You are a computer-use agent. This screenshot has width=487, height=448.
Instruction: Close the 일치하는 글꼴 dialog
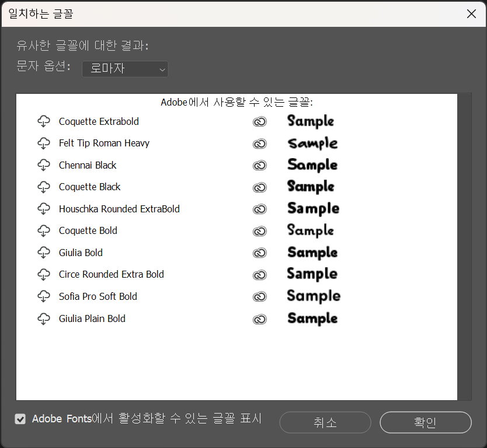pyautogui.click(x=471, y=13)
